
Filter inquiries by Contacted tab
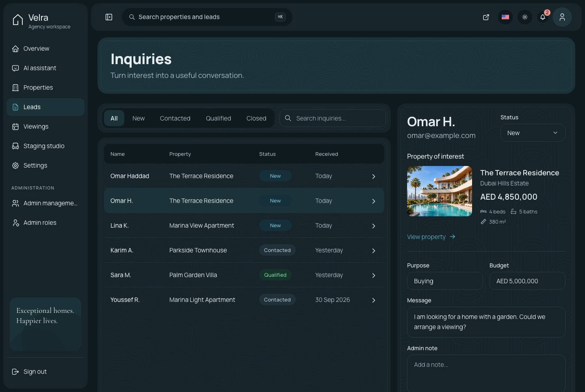point(175,118)
